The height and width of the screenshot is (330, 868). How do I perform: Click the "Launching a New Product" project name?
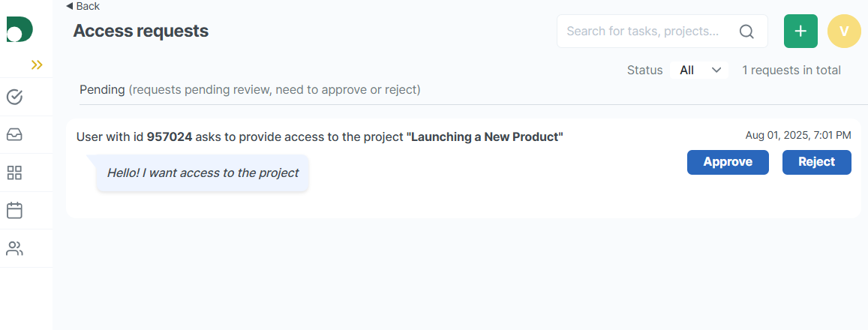tap(484, 136)
